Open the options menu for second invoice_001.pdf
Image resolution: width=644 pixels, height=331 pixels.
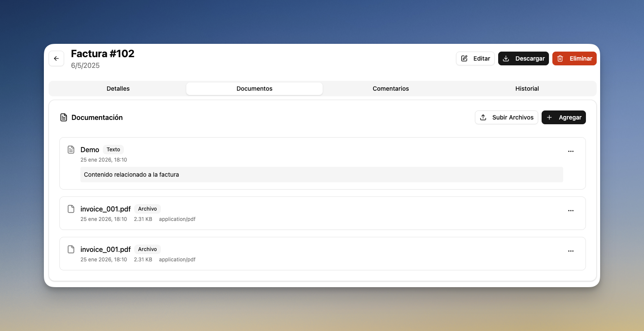pyautogui.click(x=571, y=251)
